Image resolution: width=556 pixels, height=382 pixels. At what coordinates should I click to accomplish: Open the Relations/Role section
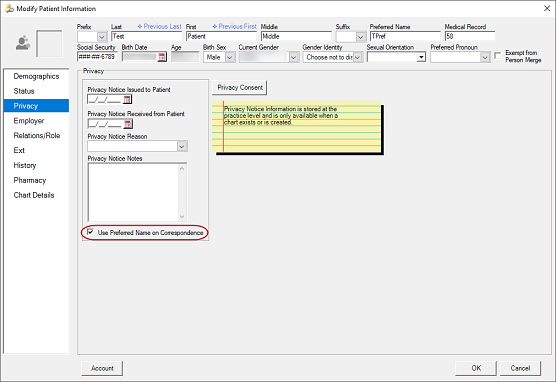pyautogui.click(x=37, y=135)
